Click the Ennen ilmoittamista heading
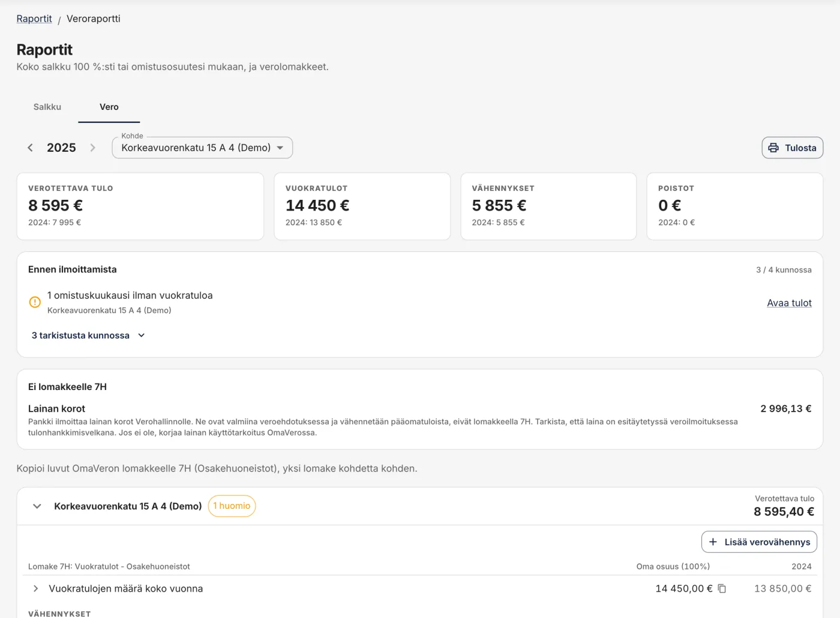Viewport: 840px width, 618px height. pos(73,269)
